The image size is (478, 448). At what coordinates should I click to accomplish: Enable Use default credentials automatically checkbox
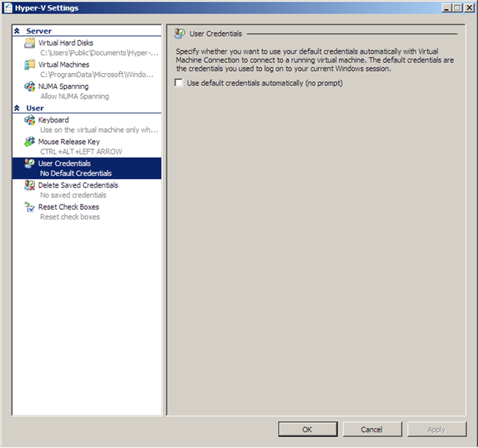179,83
